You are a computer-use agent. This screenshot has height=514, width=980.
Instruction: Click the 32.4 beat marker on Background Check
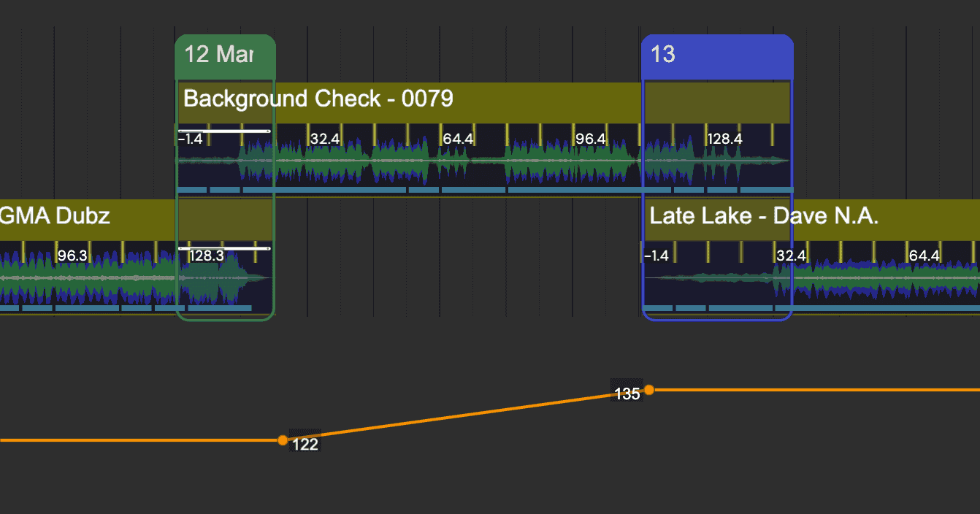click(324, 138)
